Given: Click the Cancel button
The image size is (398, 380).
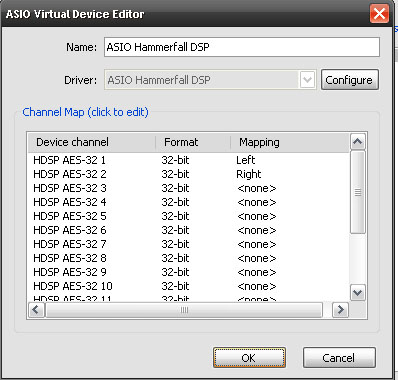Looking at the screenshot, I should coord(339,358).
